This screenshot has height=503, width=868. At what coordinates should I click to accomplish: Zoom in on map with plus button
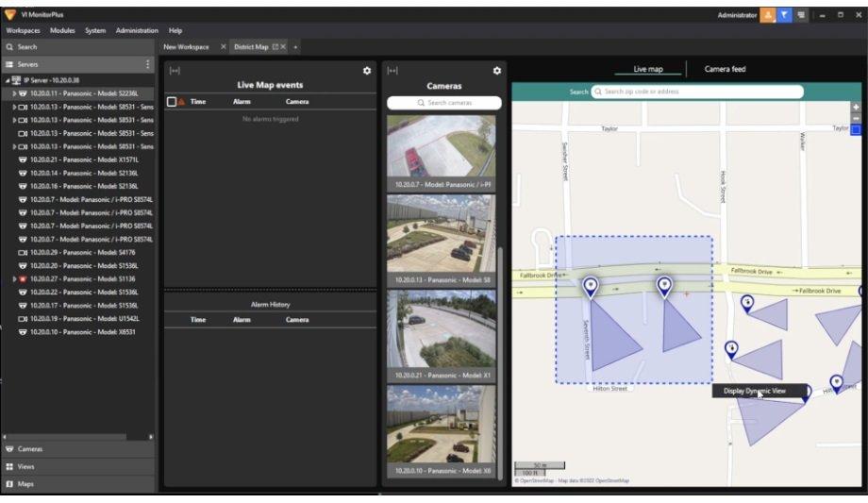(x=856, y=107)
